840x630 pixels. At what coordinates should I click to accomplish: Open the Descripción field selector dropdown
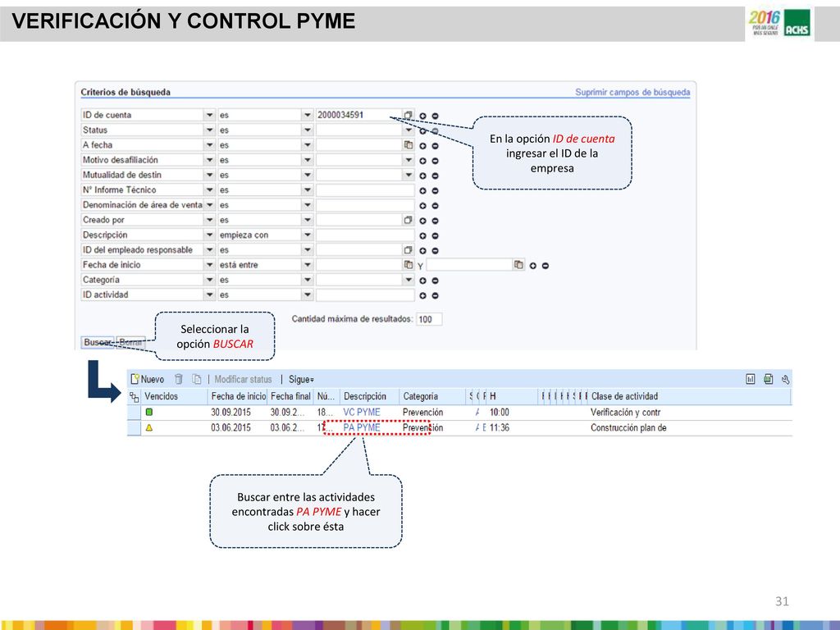tap(209, 235)
